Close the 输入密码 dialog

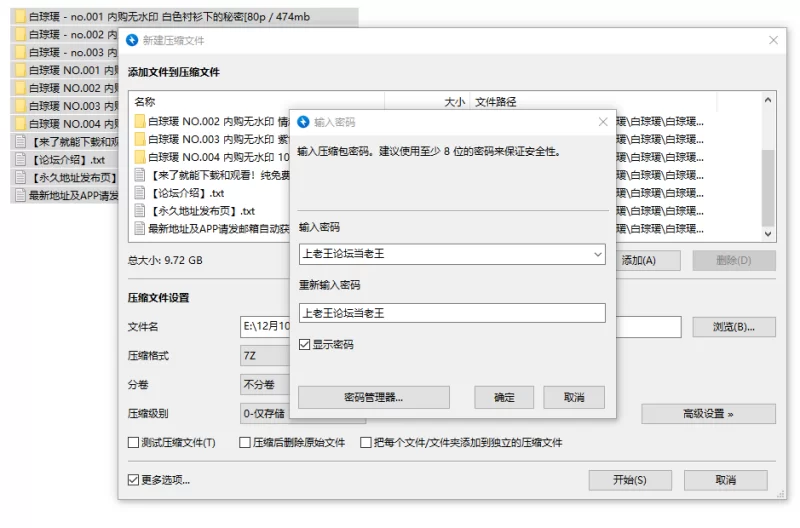[603, 122]
